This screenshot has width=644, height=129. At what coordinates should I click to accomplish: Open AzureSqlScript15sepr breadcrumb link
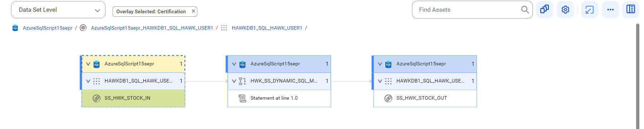(x=48, y=28)
